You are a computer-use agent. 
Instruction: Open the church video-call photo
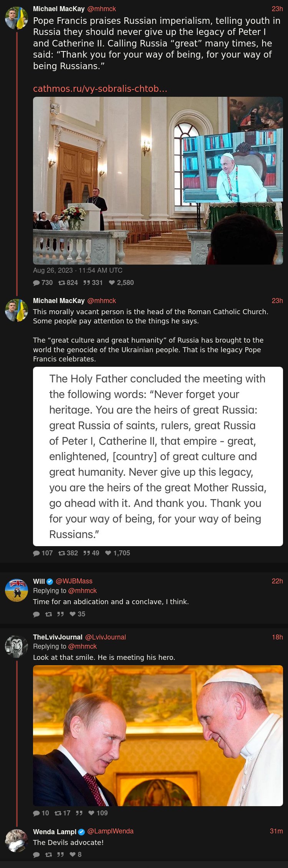(158, 181)
